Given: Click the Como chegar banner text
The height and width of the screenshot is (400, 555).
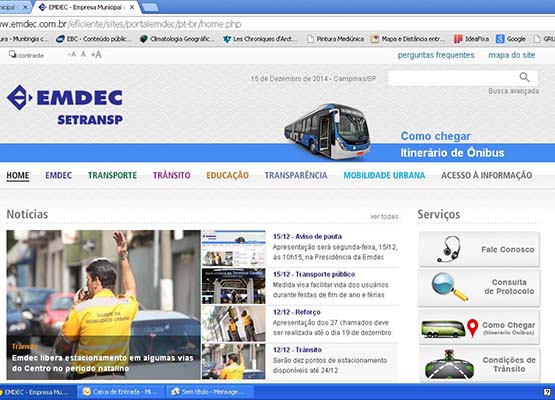Looking at the screenshot, I should click(x=435, y=136).
